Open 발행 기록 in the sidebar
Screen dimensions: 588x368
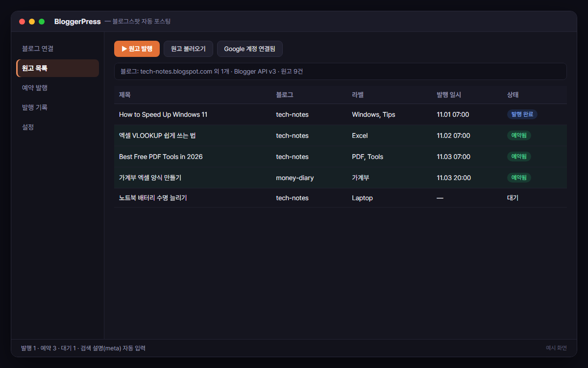(x=57, y=107)
